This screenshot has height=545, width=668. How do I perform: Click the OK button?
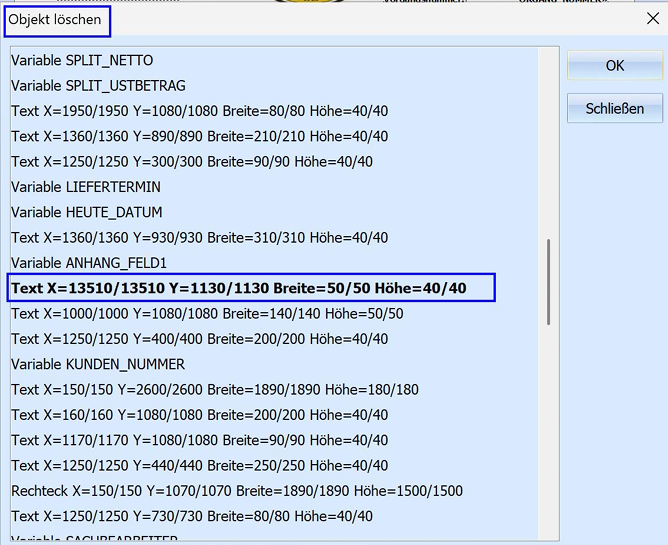615,66
